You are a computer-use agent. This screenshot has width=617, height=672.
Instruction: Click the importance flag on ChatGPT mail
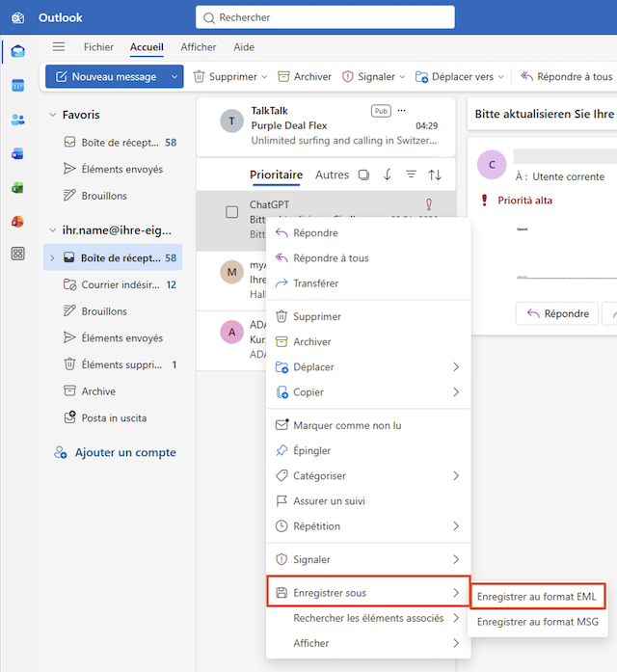429,204
